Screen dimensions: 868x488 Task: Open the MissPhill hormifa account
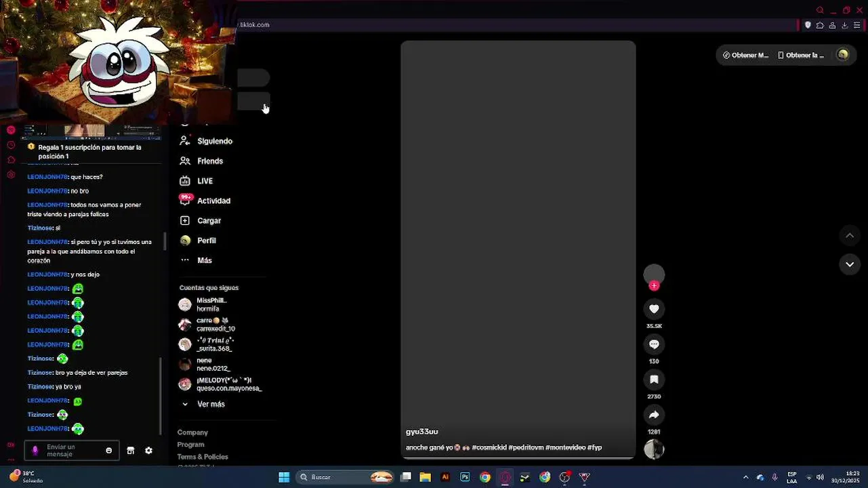coord(203,304)
